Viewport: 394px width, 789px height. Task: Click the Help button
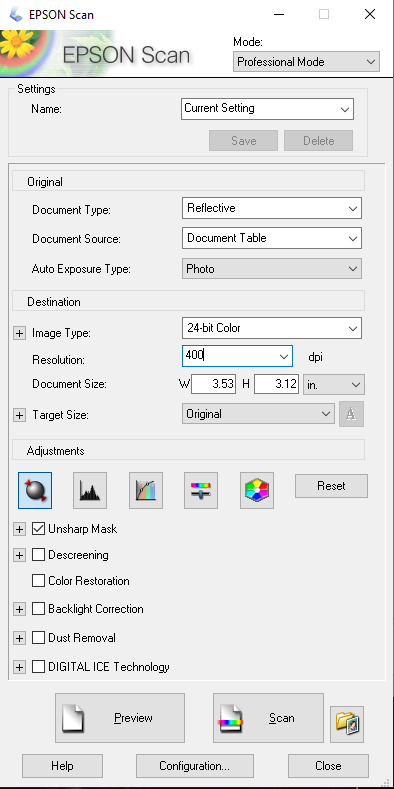(x=62, y=766)
